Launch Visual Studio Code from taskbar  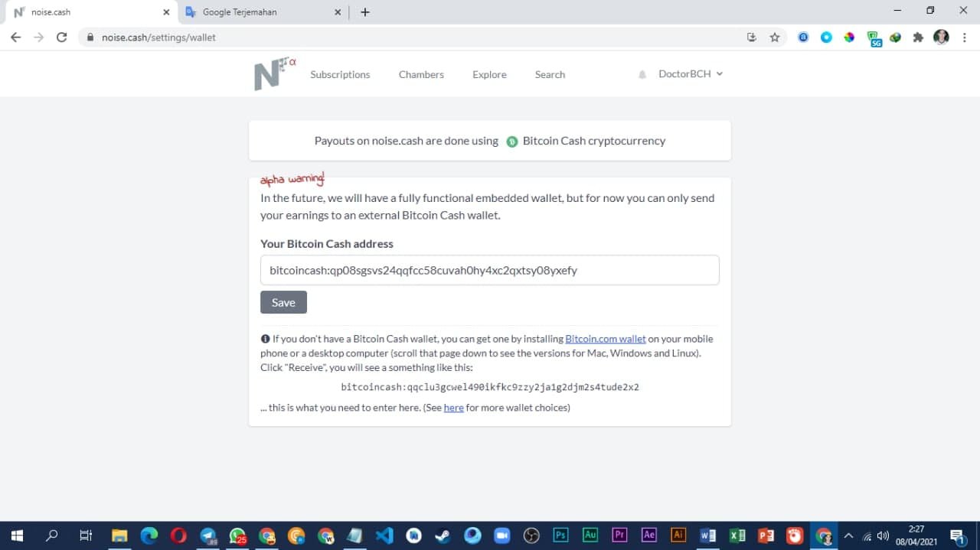coord(384,535)
